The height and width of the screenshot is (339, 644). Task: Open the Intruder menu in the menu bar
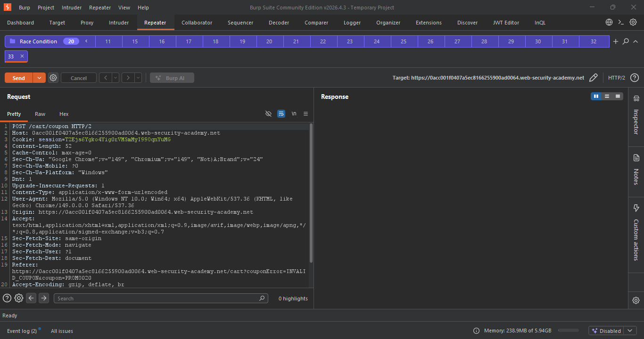tap(72, 8)
